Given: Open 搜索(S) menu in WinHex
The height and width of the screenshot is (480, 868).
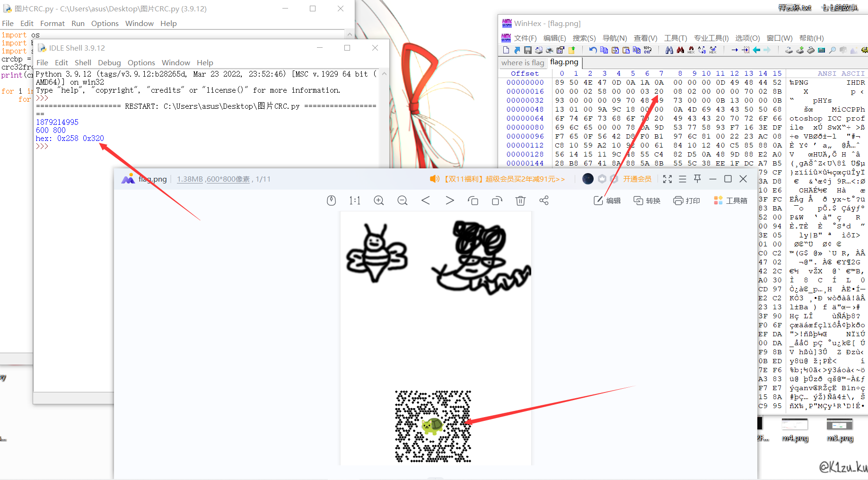Looking at the screenshot, I should pos(584,38).
